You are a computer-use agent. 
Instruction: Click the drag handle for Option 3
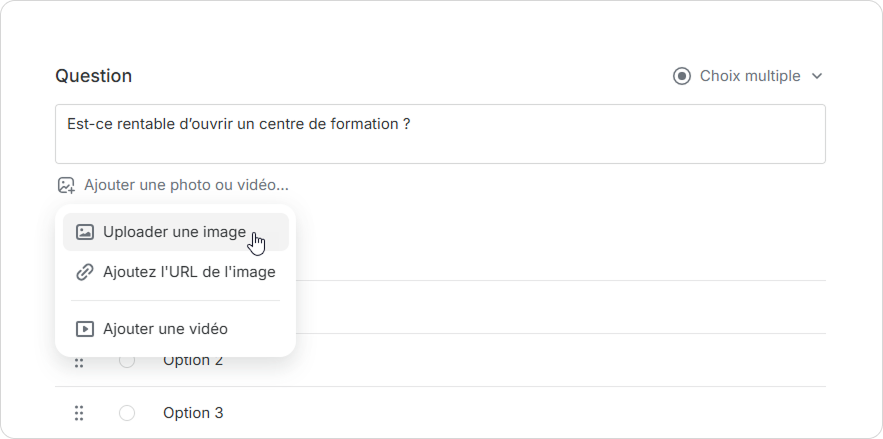pos(79,413)
